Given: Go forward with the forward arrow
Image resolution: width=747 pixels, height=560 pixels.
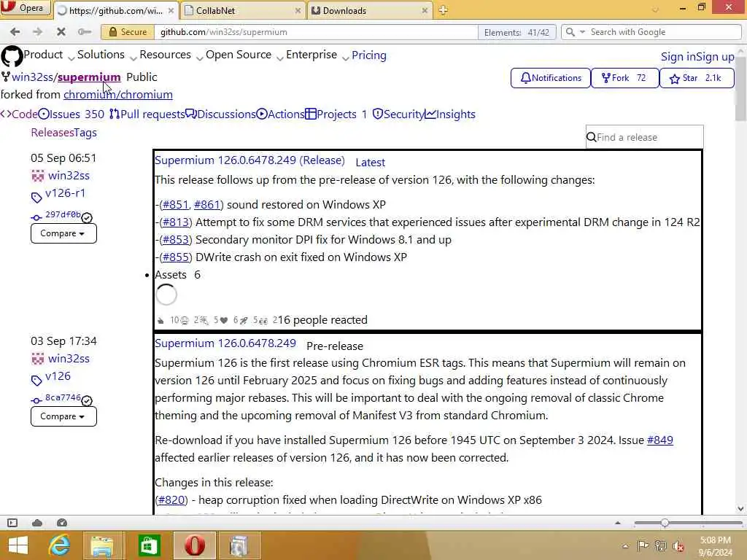Looking at the screenshot, I should pyautogui.click(x=38, y=32).
